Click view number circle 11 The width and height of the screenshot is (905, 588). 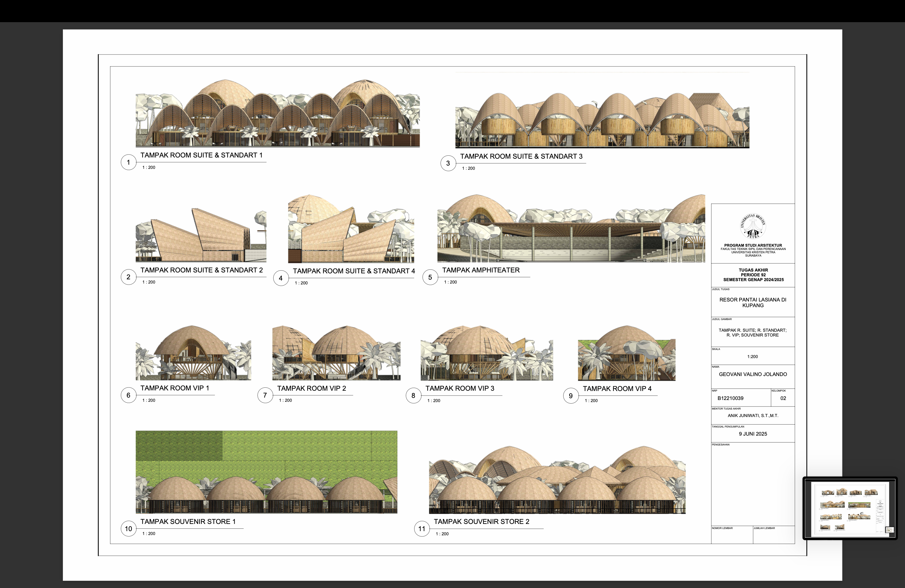click(422, 529)
